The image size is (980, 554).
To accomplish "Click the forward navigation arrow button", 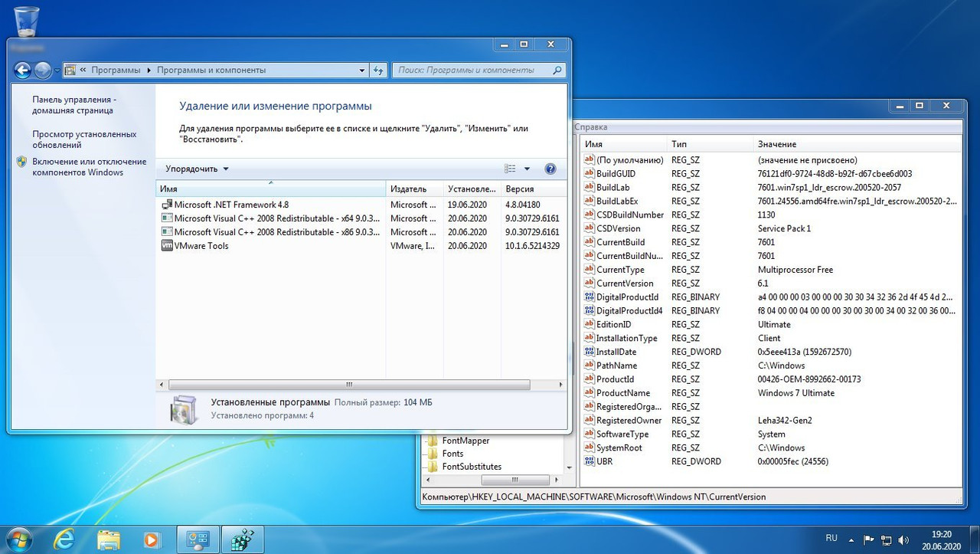I will pyautogui.click(x=42, y=70).
